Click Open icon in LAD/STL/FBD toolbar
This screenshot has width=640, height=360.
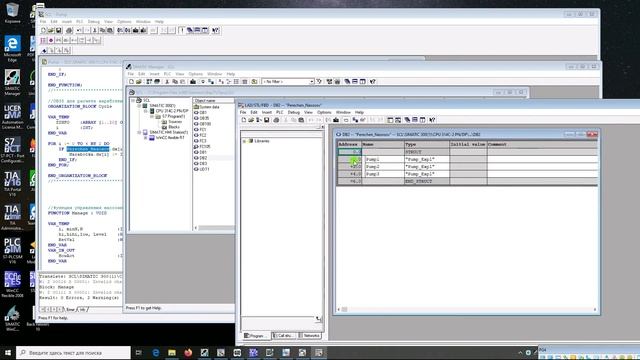tap(251, 120)
